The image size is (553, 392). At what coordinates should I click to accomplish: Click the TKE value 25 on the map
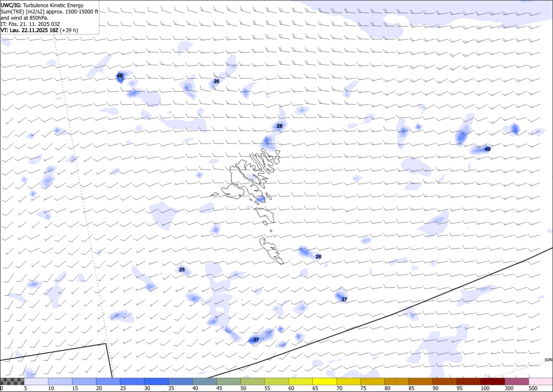tap(182, 270)
